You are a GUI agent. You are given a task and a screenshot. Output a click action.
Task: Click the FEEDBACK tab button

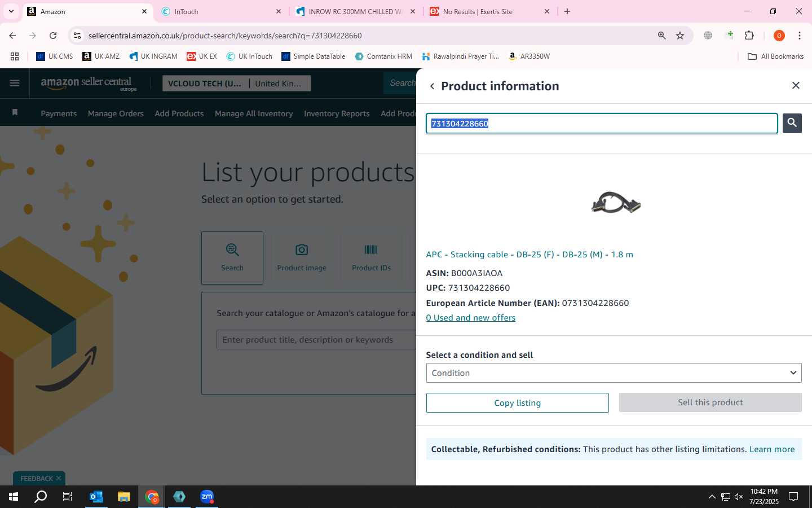37,479
